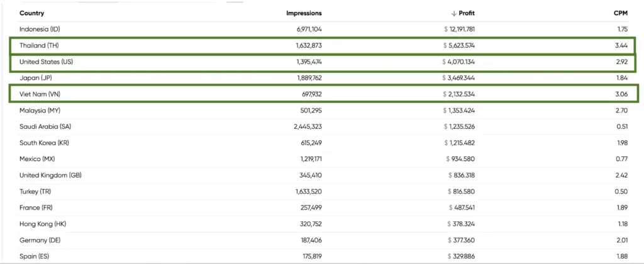Click impressions value 257,499
Image resolution: width=644 pixels, height=264 pixels.
tap(311, 208)
